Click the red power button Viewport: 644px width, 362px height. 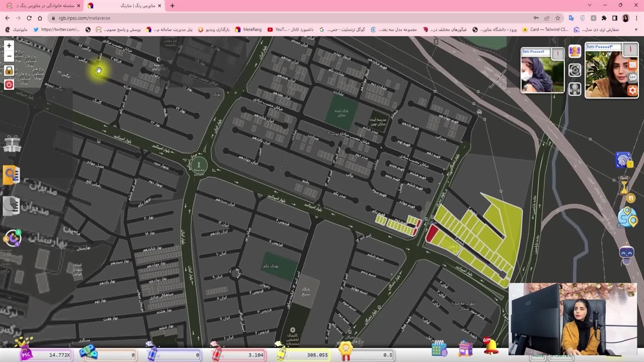click(9, 84)
